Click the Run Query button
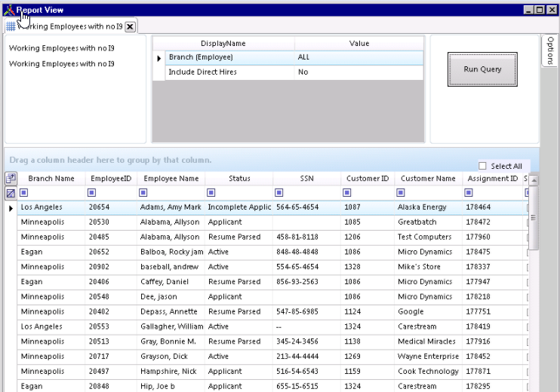This screenshot has height=392, width=560. (x=482, y=69)
